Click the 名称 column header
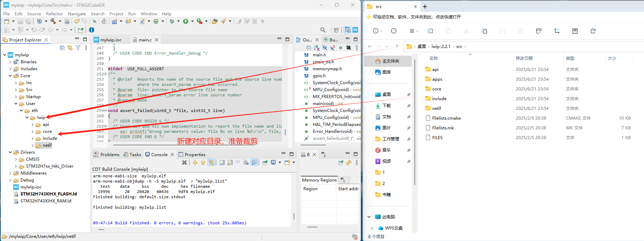Viewport: 644px width, 241px height. (434, 58)
